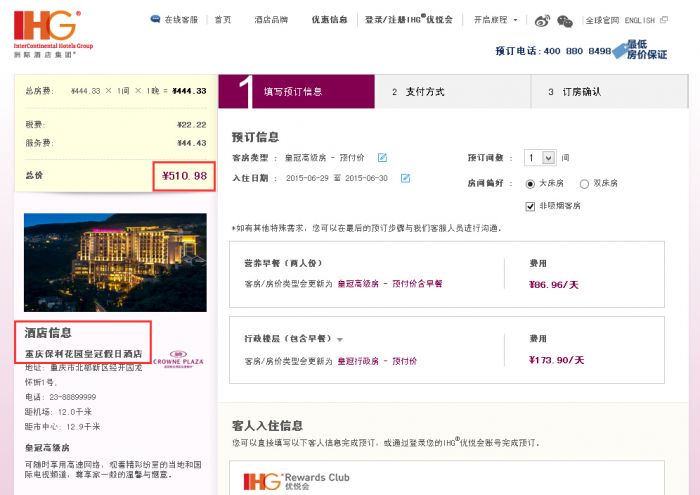Click tax amount ¥22.22
Image resolution: width=700 pixels, height=495 pixels.
click(x=192, y=125)
